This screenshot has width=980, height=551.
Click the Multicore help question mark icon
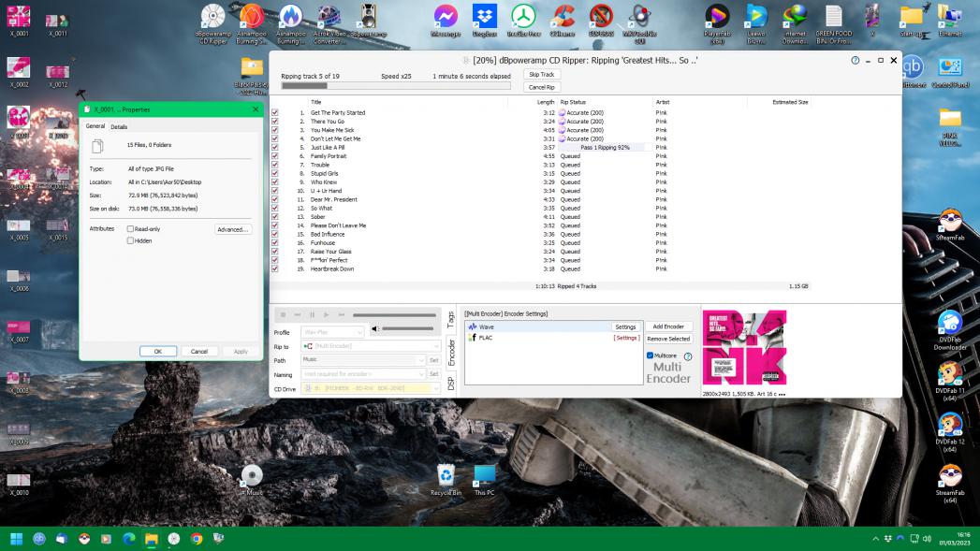pyautogui.click(x=688, y=356)
